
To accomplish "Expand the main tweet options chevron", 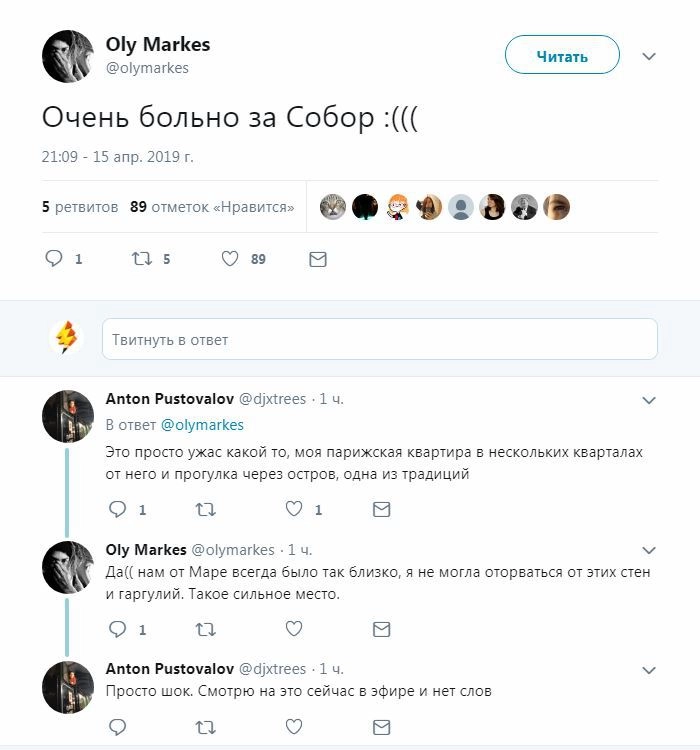I will [649, 56].
